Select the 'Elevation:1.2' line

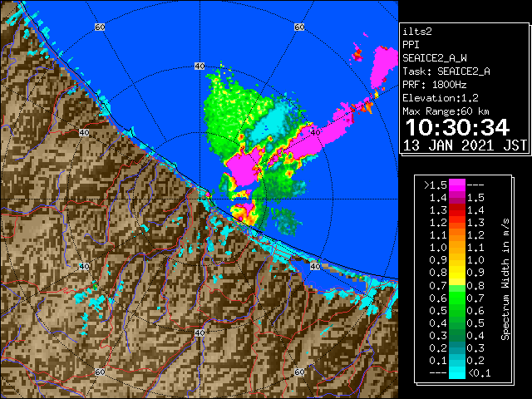(x=441, y=98)
